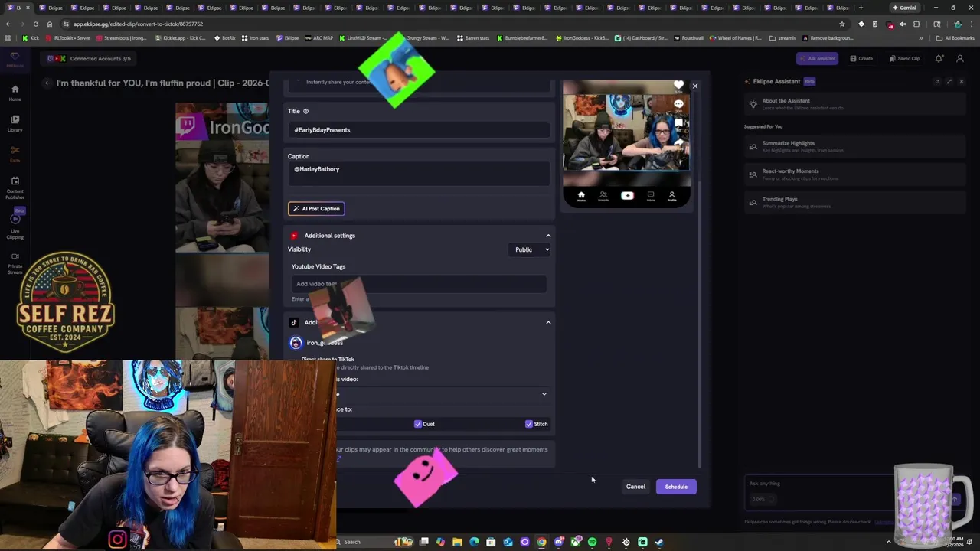Open the streamin bookmarks folder
Screen dimensions: 980x551
[x=782, y=37]
